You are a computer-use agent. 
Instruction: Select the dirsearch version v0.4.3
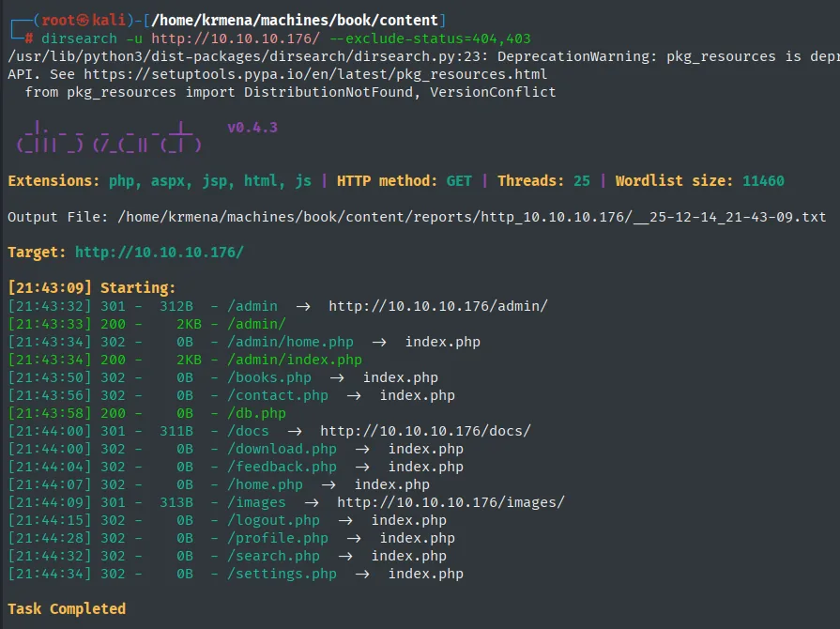point(252,128)
